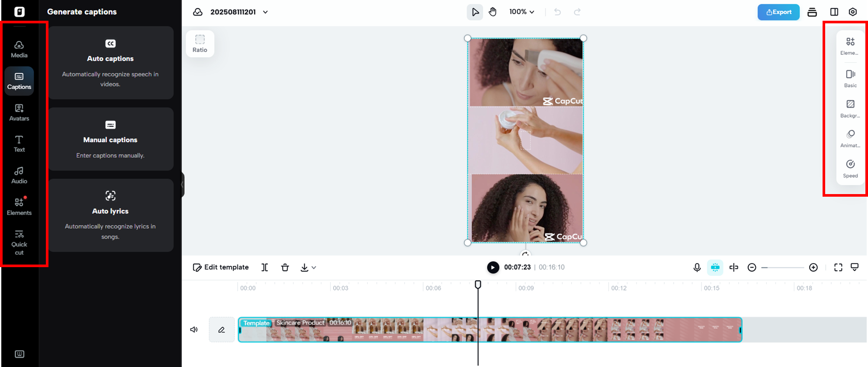
Task: Click the Export button
Action: pos(778,12)
